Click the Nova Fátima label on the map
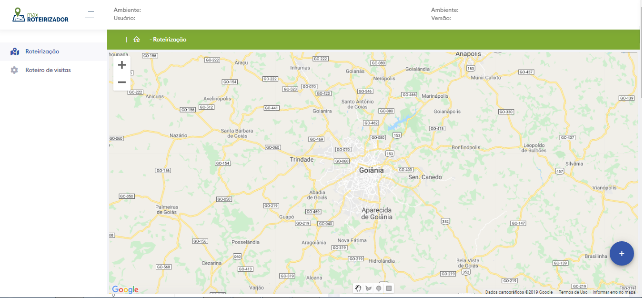 [x=352, y=241]
